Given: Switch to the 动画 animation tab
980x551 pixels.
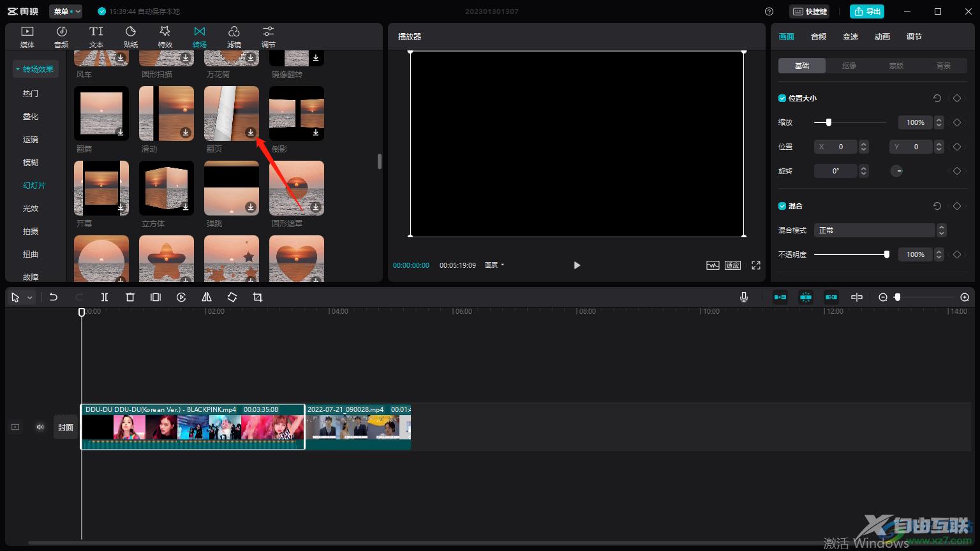Looking at the screenshot, I should coord(882,37).
